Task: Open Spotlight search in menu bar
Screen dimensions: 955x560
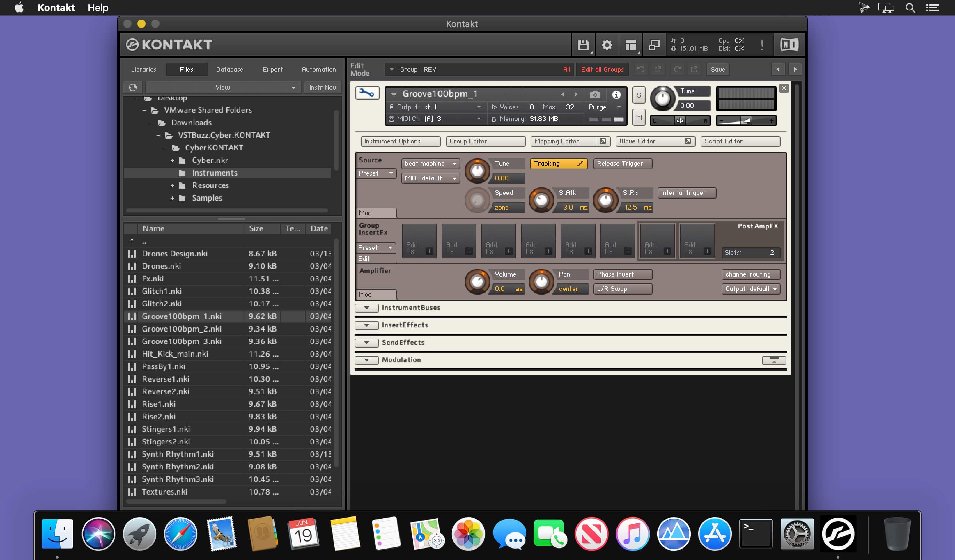Action: point(910,8)
